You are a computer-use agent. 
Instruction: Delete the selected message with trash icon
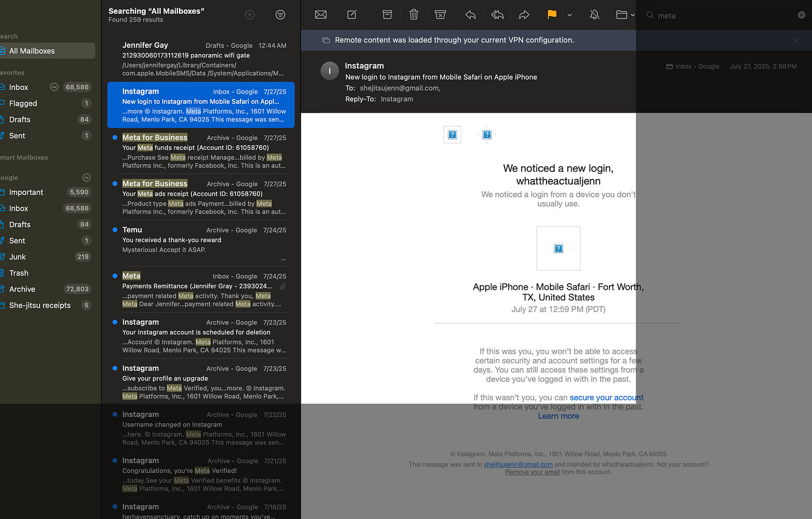(414, 14)
